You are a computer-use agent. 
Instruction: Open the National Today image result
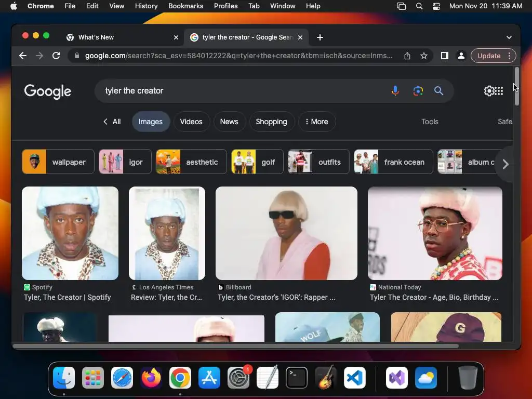point(435,233)
